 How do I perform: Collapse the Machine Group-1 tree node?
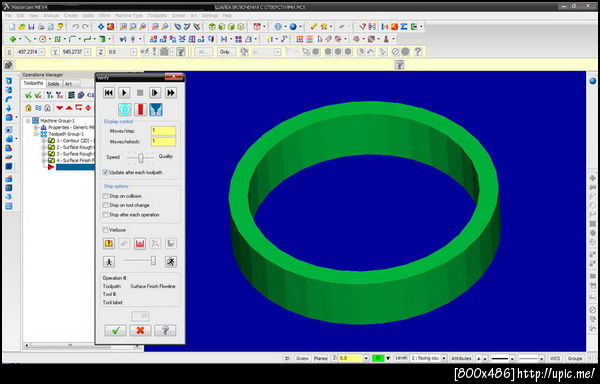(28, 121)
